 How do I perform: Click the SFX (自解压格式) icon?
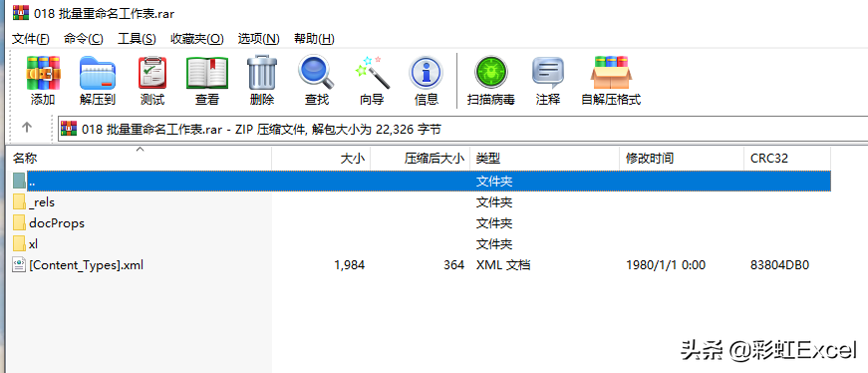tap(611, 73)
